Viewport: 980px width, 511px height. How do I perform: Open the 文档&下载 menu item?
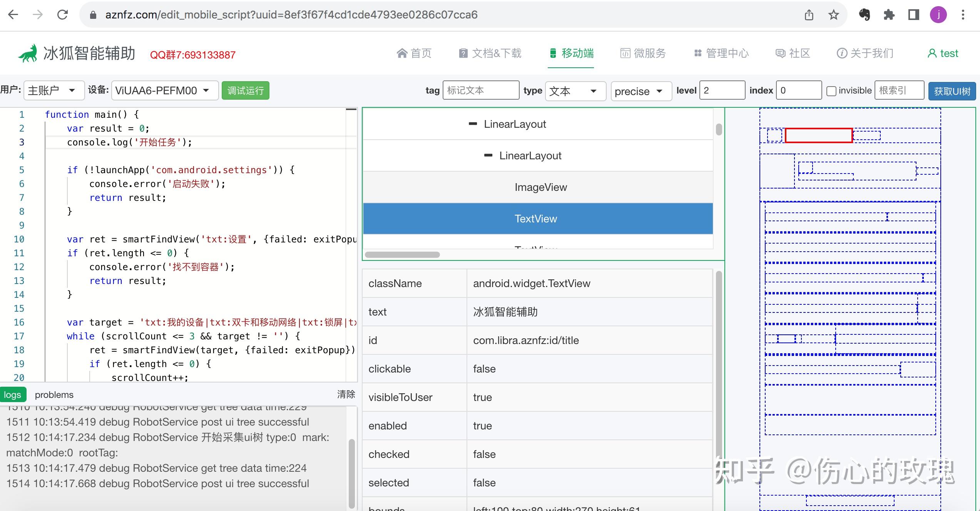(x=491, y=53)
